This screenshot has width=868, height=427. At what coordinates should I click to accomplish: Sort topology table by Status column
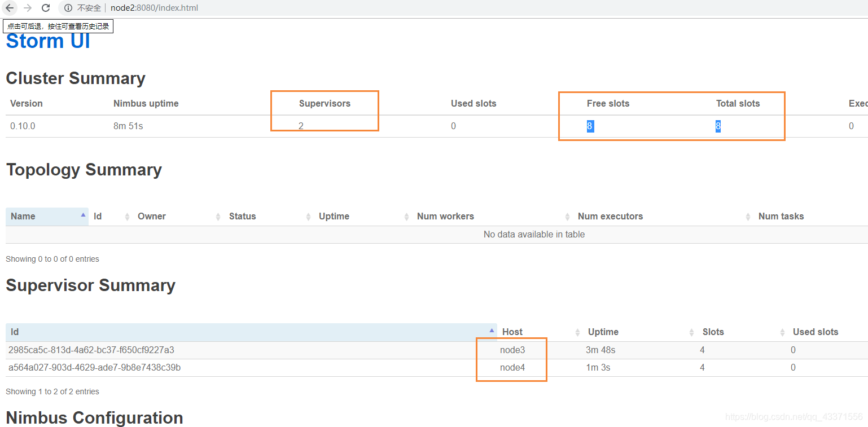tap(269, 217)
